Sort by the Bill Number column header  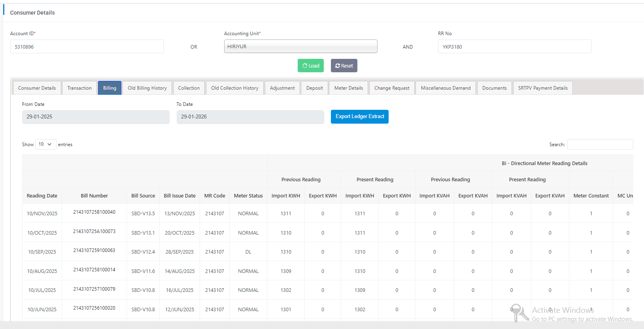(94, 196)
